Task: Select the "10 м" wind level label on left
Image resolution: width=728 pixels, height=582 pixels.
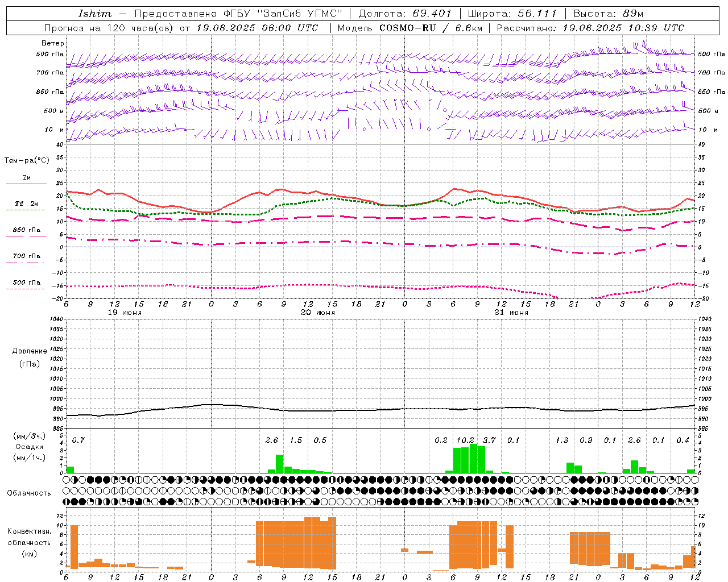Action: tap(55, 130)
